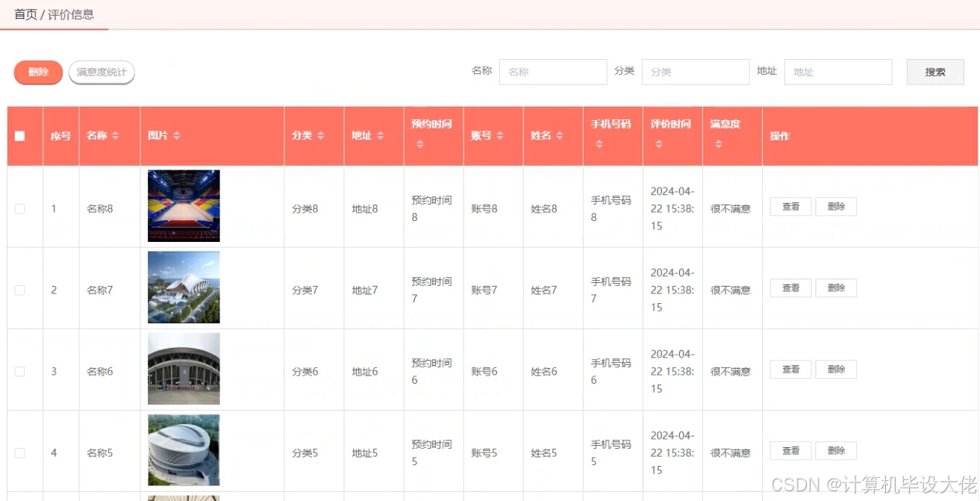The height and width of the screenshot is (501, 980).
Task: Focus the 分类 search input field
Action: (696, 72)
